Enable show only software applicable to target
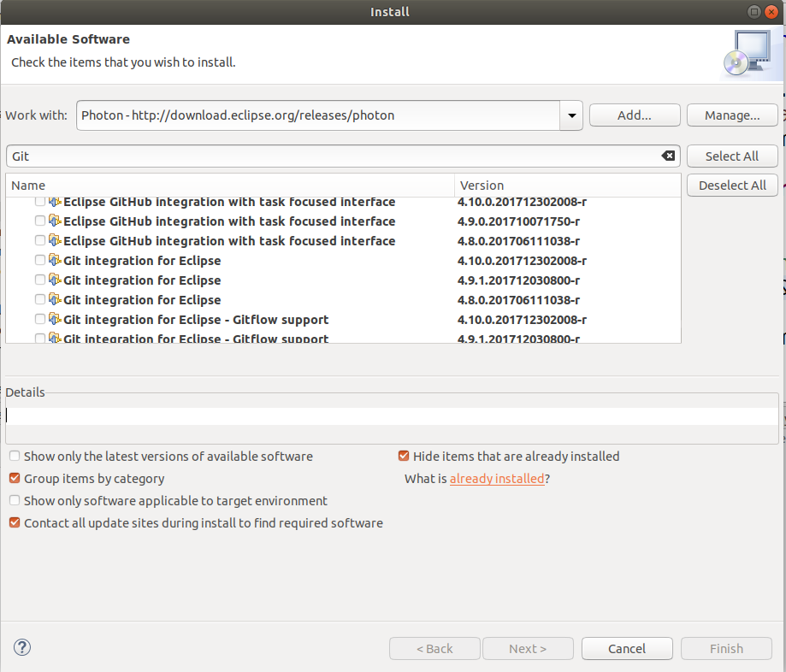The height and width of the screenshot is (672, 786). (x=15, y=500)
